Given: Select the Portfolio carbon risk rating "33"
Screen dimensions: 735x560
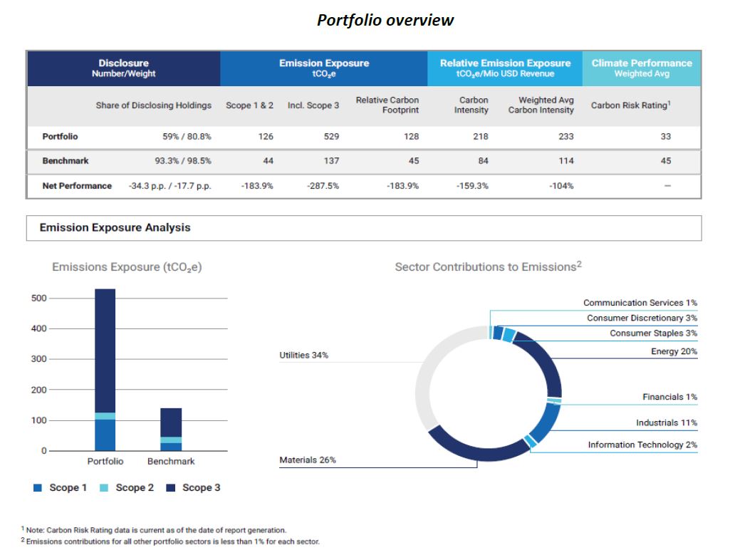Looking at the screenshot, I should pos(666,137).
